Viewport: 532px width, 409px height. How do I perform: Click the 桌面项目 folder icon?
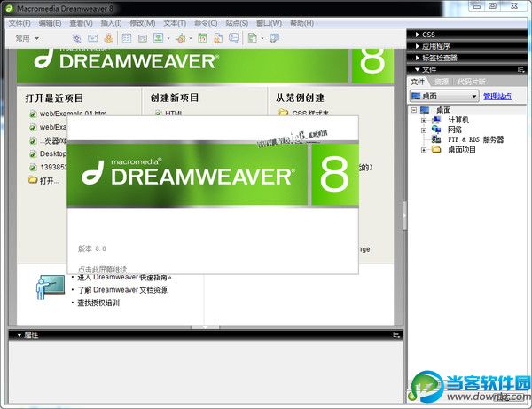(436, 149)
